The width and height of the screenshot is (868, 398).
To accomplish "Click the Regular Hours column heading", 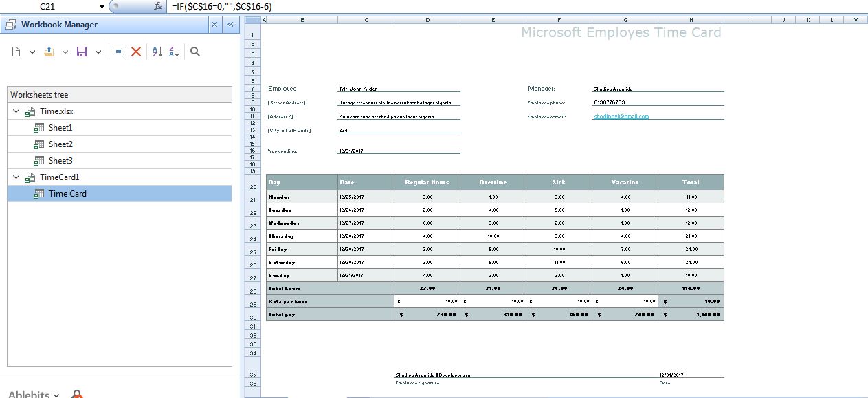I will (427, 182).
